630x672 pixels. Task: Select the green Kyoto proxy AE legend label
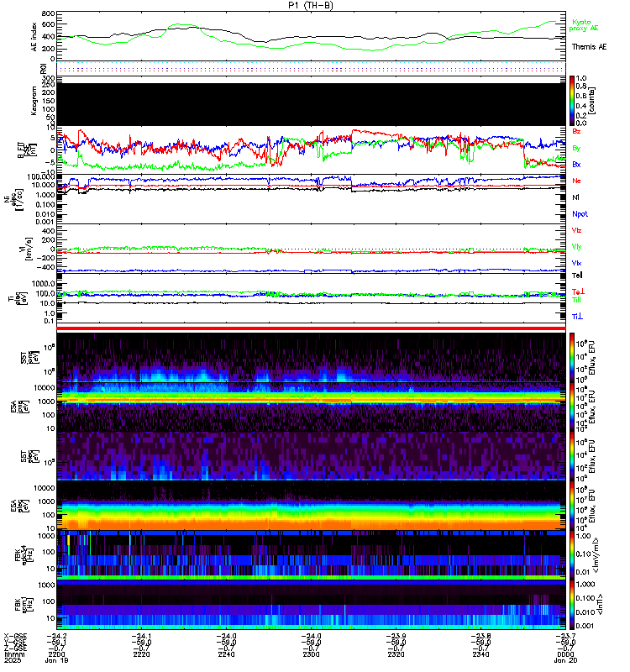tap(583, 25)
